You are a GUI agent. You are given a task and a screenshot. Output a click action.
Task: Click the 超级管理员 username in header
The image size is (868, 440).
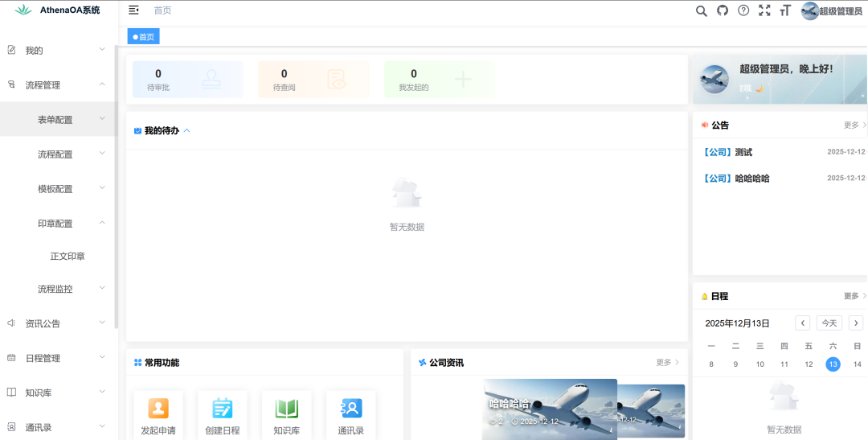point(841,11)
